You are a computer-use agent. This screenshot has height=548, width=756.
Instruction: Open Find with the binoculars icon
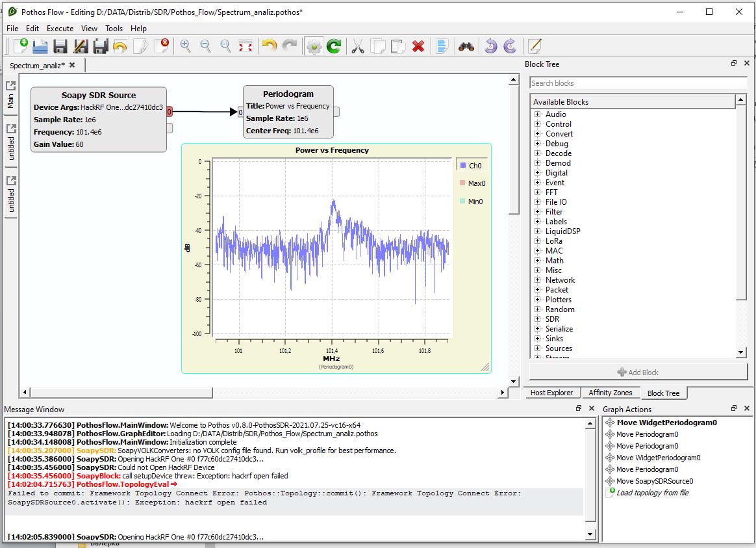pyautogui.click(x=466, y=46)
